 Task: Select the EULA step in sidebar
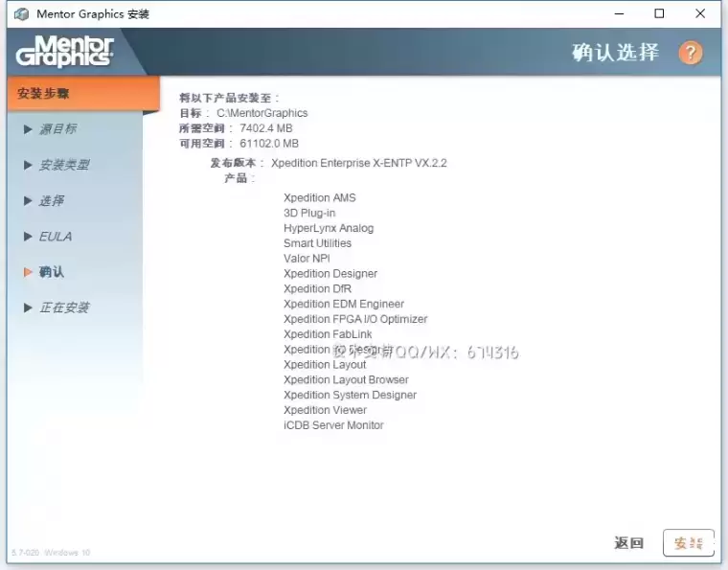click(x=56, y=237)
